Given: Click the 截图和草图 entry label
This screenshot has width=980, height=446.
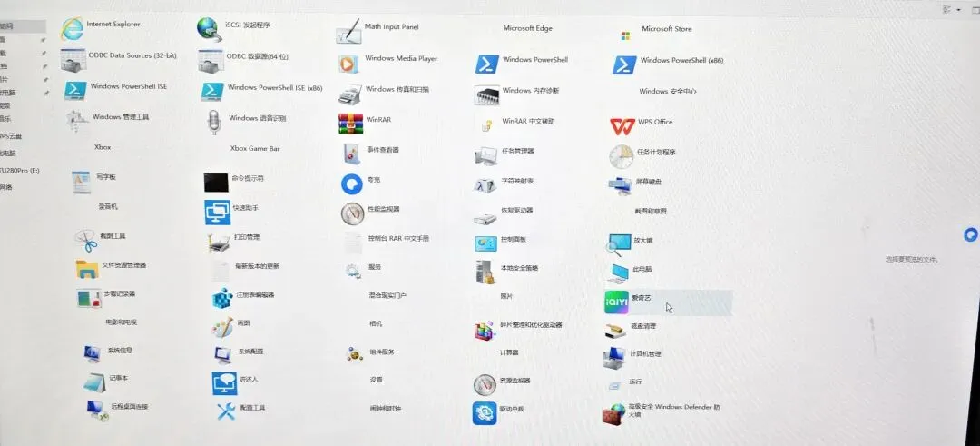Looking at the screenshot, I should [651, 212].
